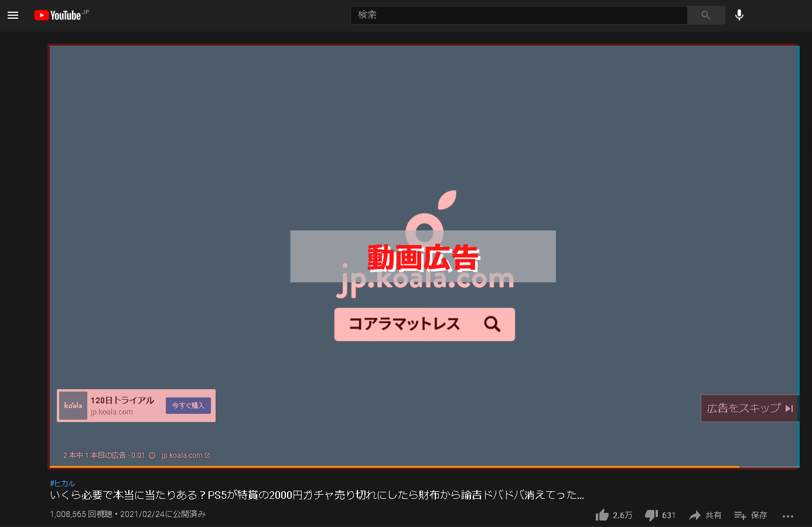The image size is (812, 527).
Task: Click the 今すぐ購入 buy button
Action: click(188, 406)
